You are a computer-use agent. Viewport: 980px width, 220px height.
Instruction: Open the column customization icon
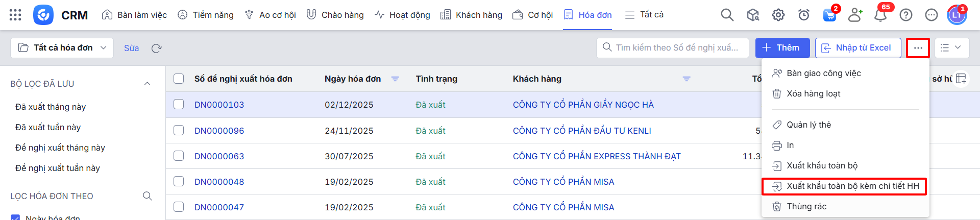coord(961,79)
